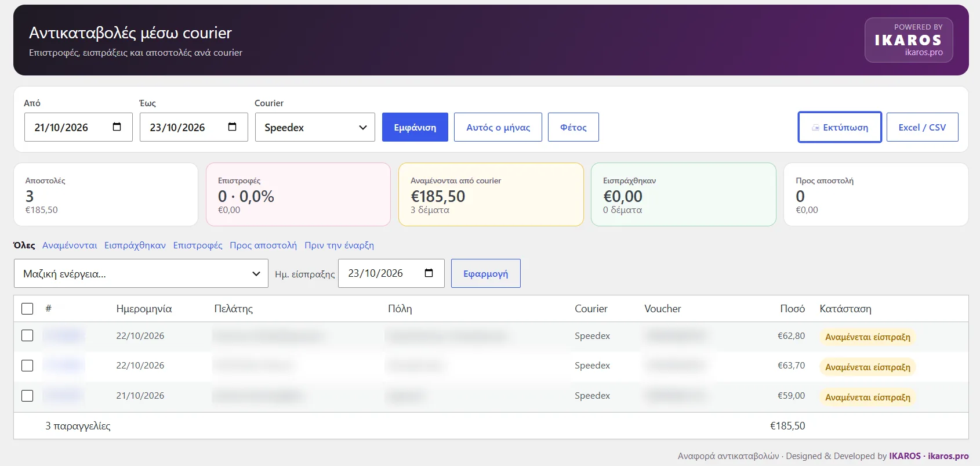Switch to the Επιστροφές filter
The image size is (980, 466).
click(x=198, y=245)
